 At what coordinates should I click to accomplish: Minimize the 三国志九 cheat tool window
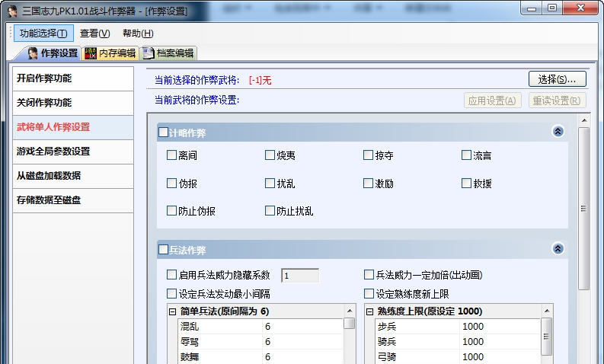coord(532,8)
